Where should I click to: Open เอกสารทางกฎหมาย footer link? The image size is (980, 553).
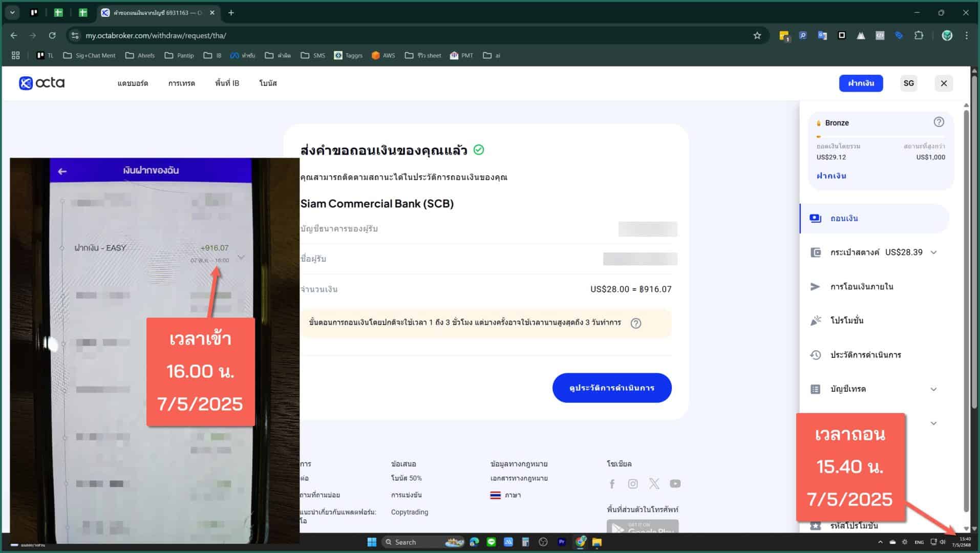coord(519,478)
